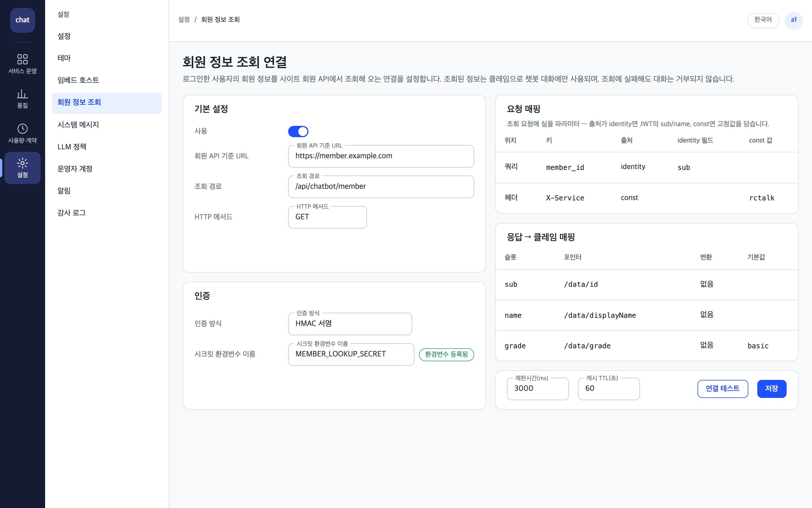Click the 환경변수 등록됨 badge

(446, 354)
